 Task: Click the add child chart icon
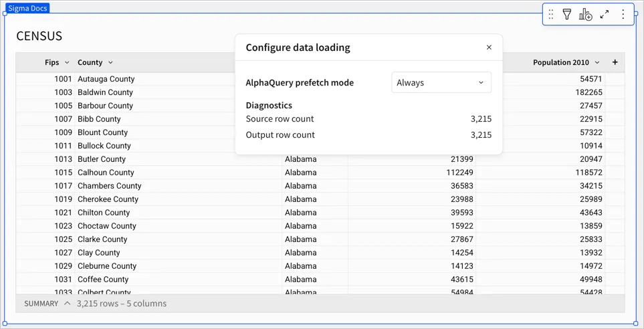click(x=585, y=14)
